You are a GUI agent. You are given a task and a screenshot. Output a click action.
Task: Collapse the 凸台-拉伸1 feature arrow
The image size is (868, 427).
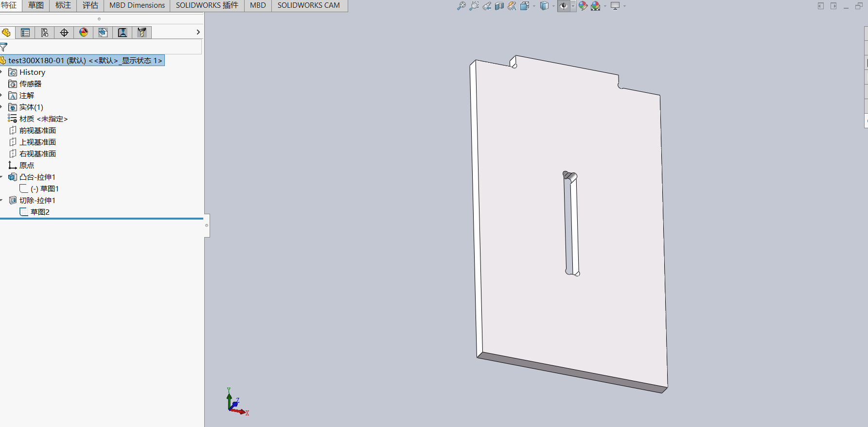click(x=1, y=177)
